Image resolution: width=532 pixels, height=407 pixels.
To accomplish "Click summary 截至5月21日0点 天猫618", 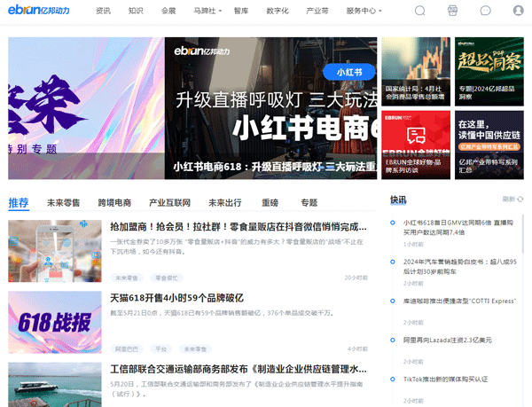I will point(223,313).
